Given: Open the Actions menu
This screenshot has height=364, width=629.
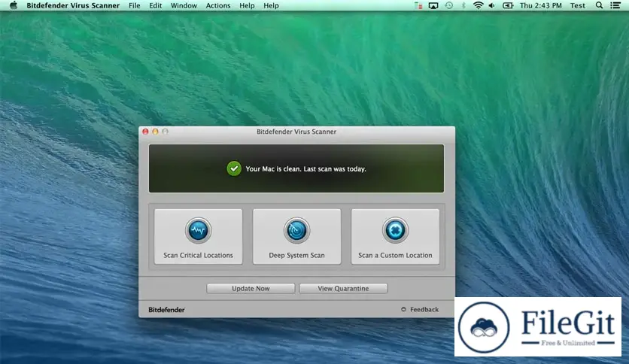Looking at the screenshot, I should click(x=218, y=5).
